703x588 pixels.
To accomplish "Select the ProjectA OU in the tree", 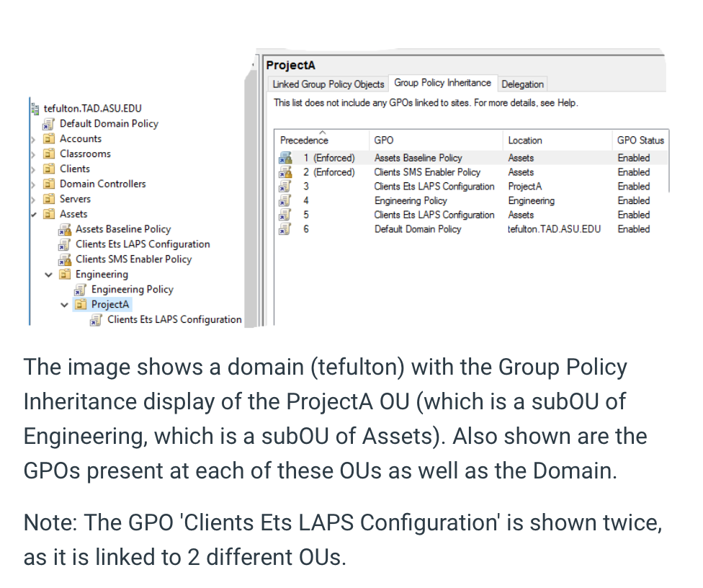I will [109, 304].
